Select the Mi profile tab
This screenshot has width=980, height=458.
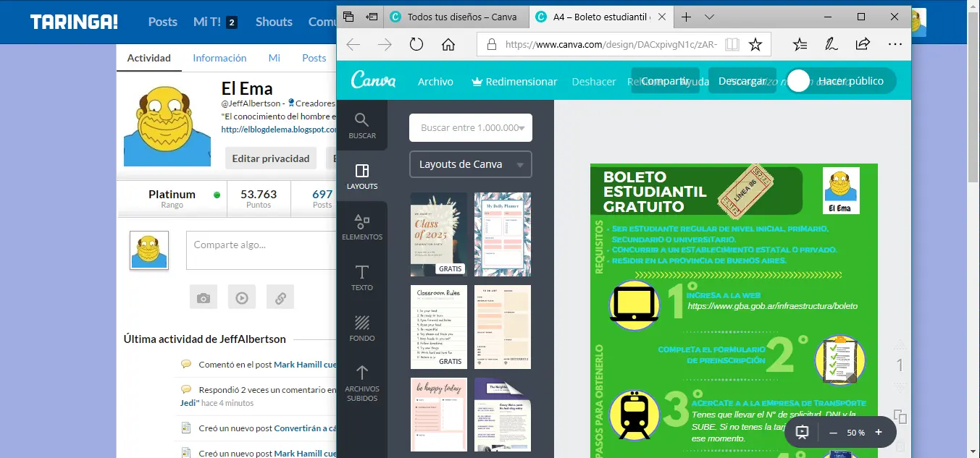click(x=275, y=58)
